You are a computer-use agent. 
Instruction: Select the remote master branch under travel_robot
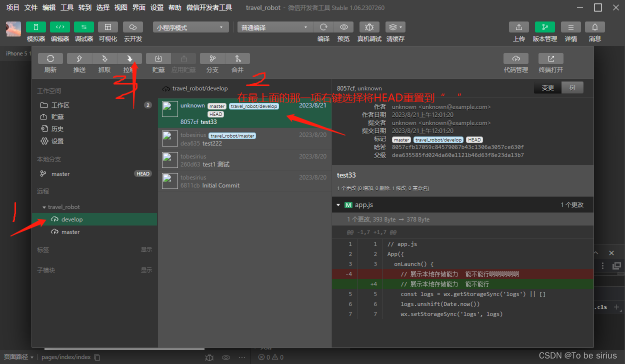pos(95,232)
